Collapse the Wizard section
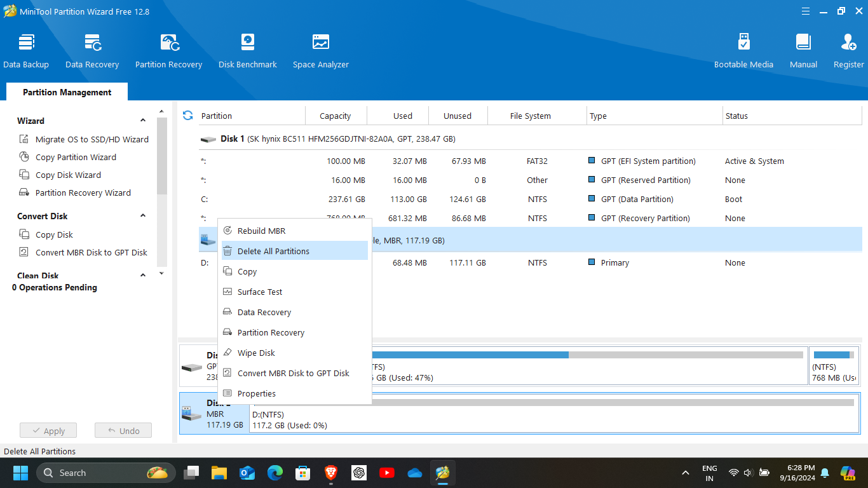The width and height of the screenshot is (868, 488). click(x=143, y=121)
